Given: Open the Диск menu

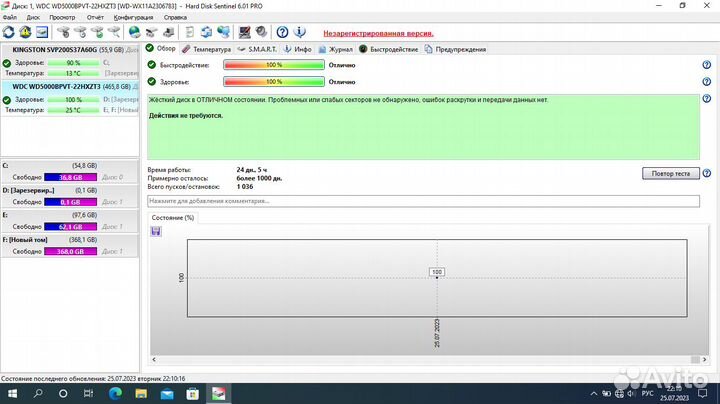Looking at the screenshot, I should [x=33, y=17].
